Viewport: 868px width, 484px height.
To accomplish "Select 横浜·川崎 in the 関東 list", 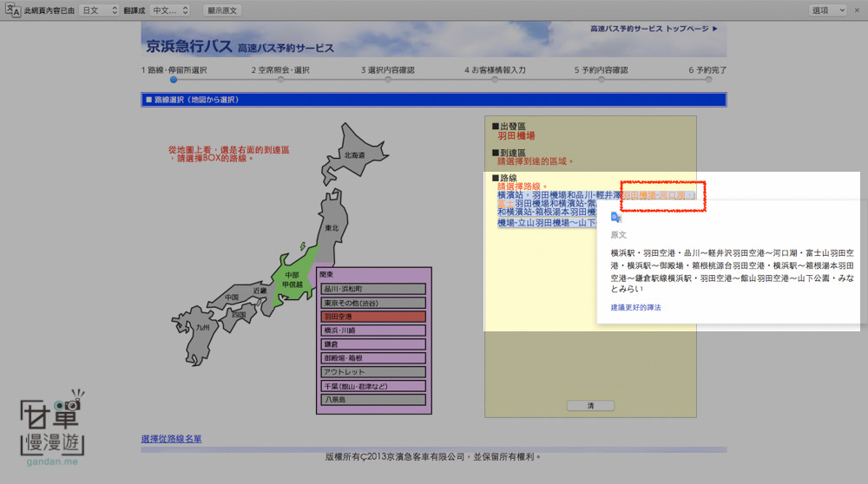I will [373, 330].
